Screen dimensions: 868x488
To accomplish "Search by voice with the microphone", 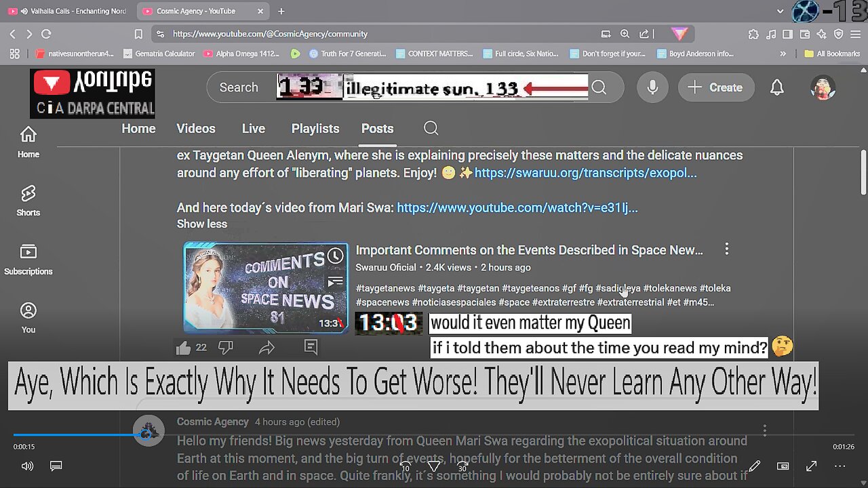I will [x=652, y=87].
